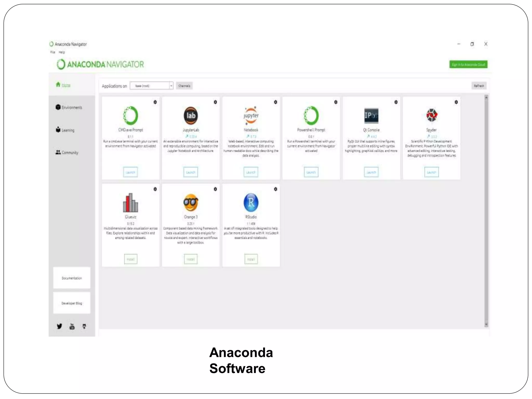Go to the Learning section
Image resolution: width=532 pixels, height=399 pixels.
65,130
